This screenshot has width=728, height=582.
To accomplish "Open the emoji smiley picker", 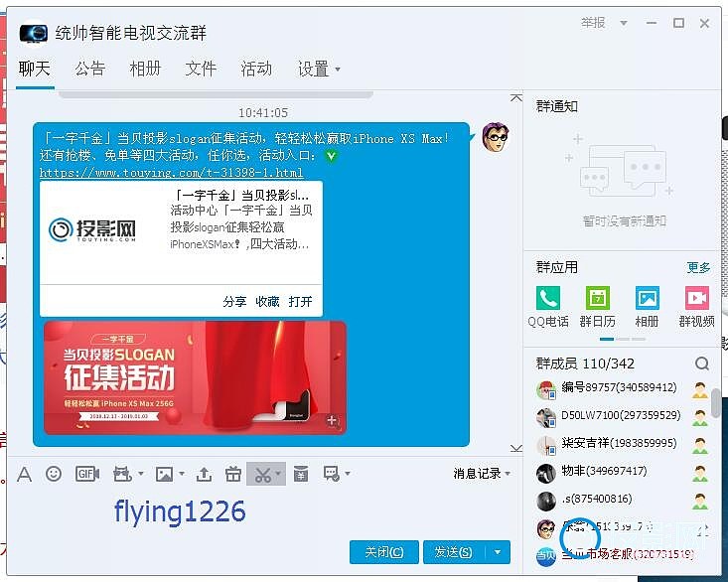I will (x=54, y=474).
